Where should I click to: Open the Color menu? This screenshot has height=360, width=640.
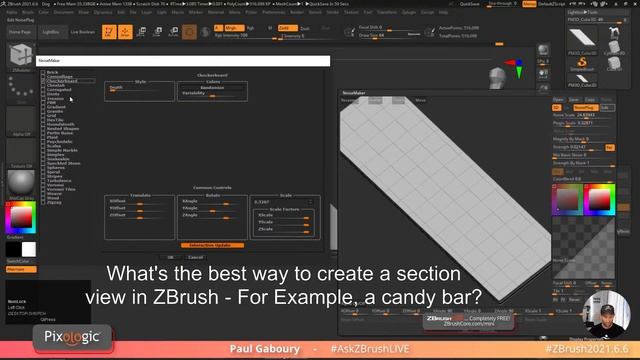coord(44,12)
